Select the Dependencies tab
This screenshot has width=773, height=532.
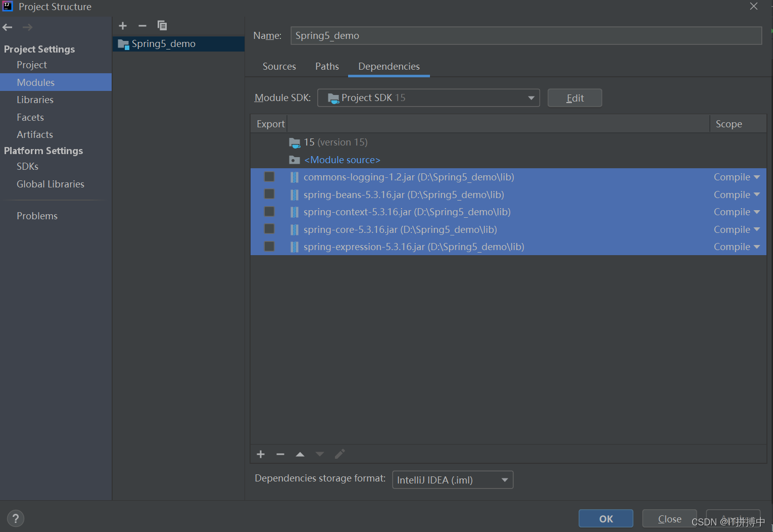(x=389, y=67)
